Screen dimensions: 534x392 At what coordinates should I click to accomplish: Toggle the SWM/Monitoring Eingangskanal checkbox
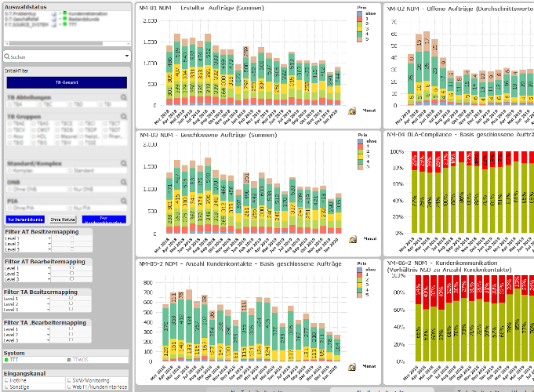tap(67, 381)
